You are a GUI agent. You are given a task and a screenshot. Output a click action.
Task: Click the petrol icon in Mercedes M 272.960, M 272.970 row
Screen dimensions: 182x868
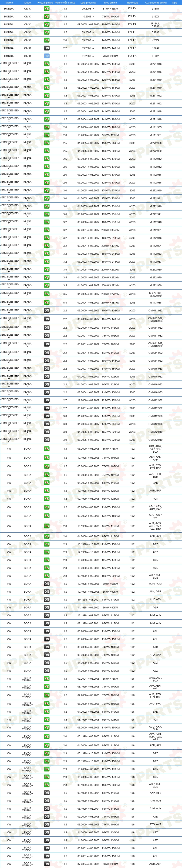coord(47,294)
